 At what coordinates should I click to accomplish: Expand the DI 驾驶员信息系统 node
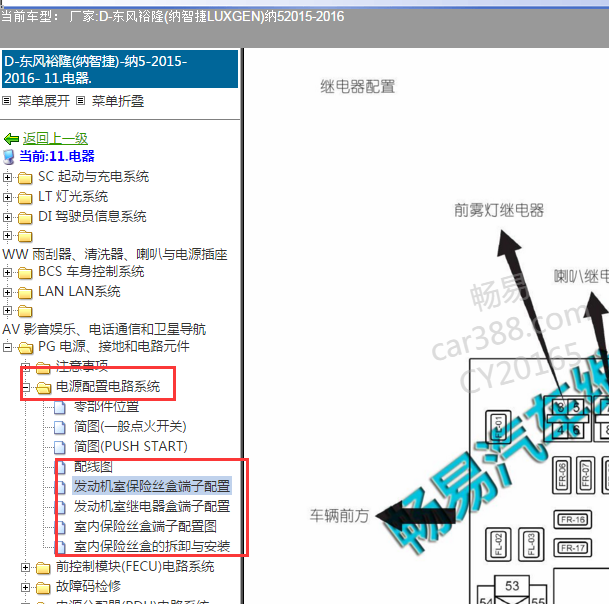coord(7,217)
